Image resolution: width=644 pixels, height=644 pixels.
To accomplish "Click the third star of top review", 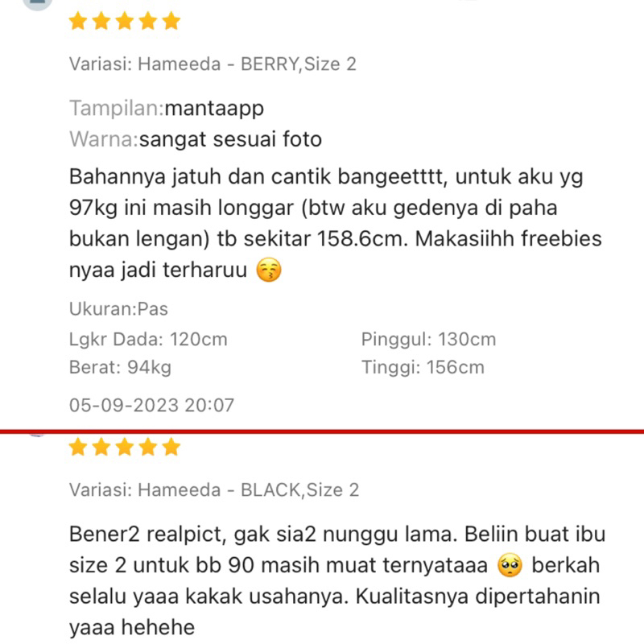I will tap(125, 21).
